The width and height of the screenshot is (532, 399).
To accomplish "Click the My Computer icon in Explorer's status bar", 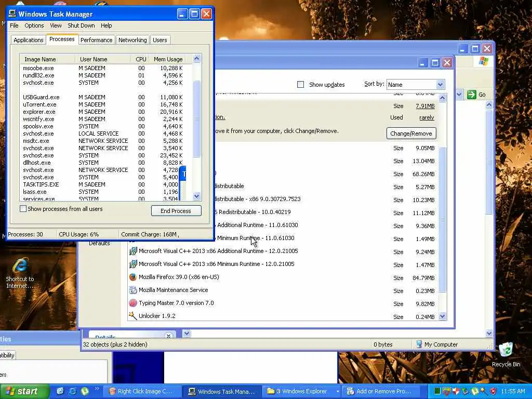I will 419,344.
